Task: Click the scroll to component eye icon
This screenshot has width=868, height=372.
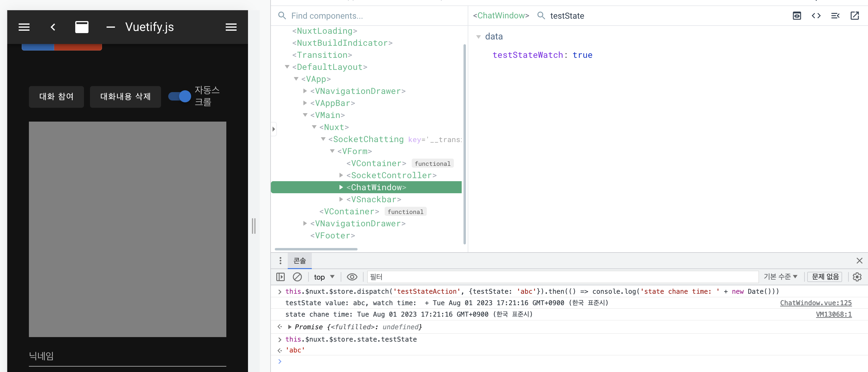Action: click(x=797, y=16)
